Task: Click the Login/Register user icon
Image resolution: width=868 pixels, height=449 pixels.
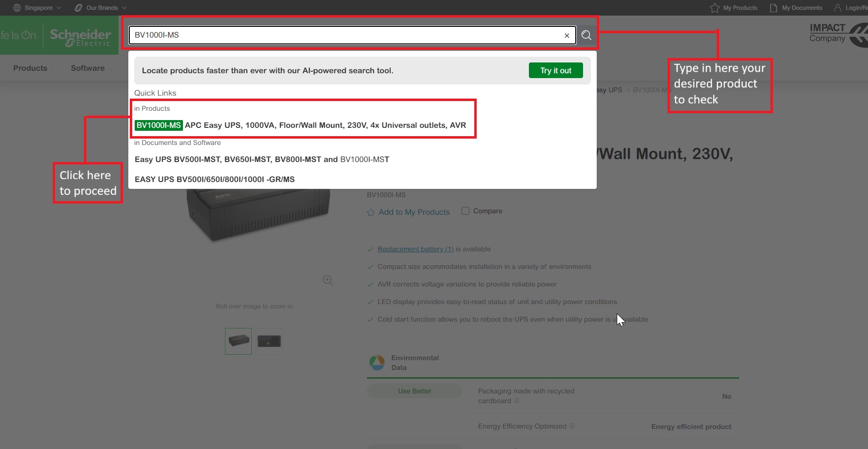Action: click(x=838, y=8)
